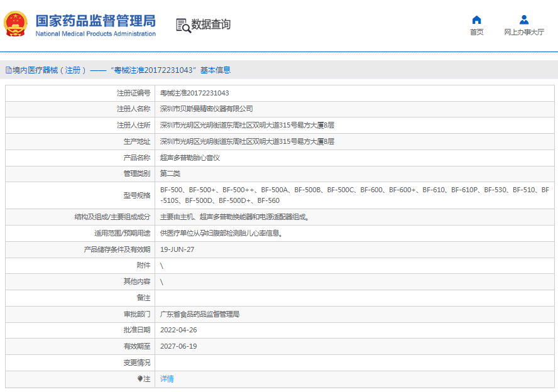Click the approving department 广东省食品药品监督管理局
Viewport: 558px width, 392px height.
pos(199,314)
